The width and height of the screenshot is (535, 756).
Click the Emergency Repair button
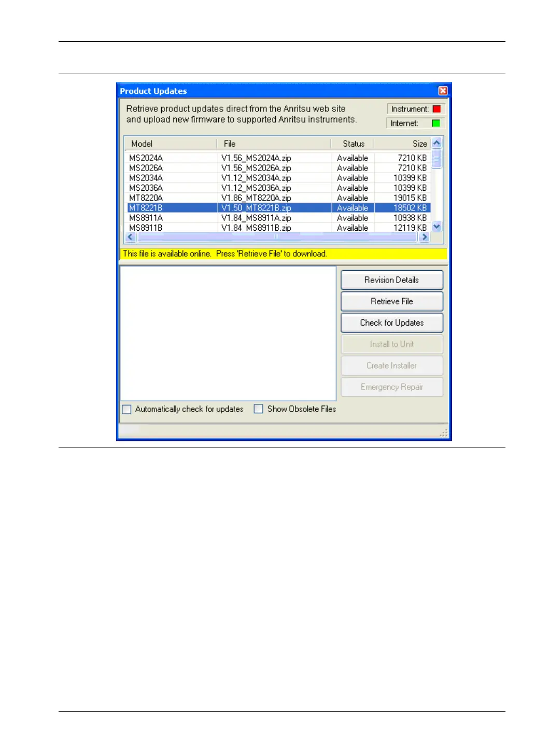pyautogui.click(x=392, y=387)
